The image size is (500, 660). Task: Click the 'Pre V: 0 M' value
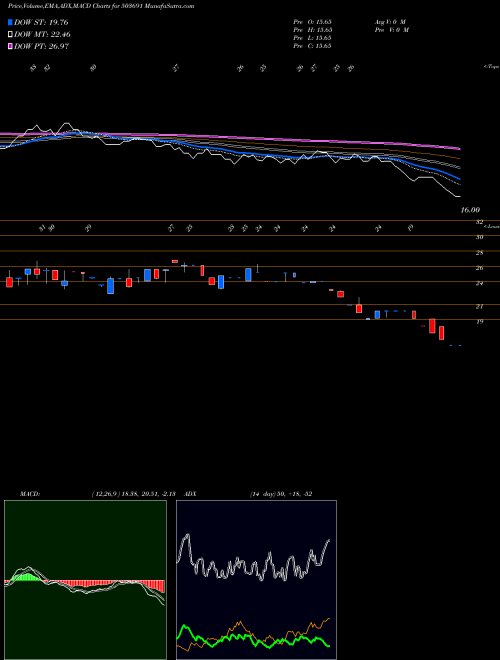pos(393,30)
